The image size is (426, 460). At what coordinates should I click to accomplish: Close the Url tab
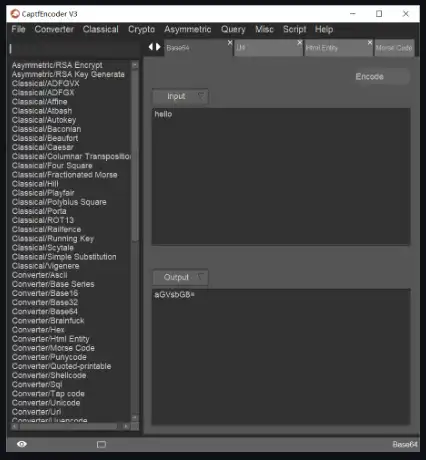point(300,43)
